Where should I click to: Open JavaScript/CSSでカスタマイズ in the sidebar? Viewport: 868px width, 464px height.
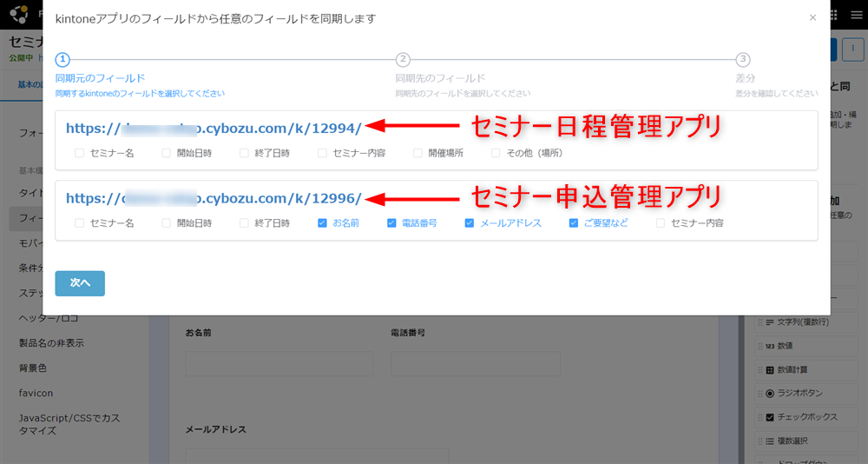coord(69,424)
